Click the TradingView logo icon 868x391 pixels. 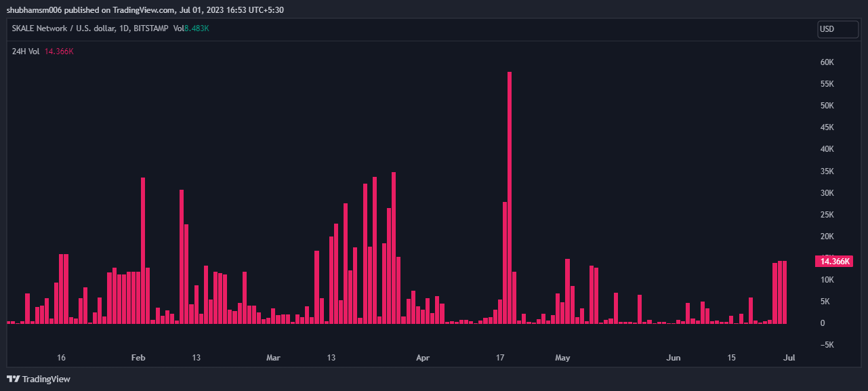(13, 379)
